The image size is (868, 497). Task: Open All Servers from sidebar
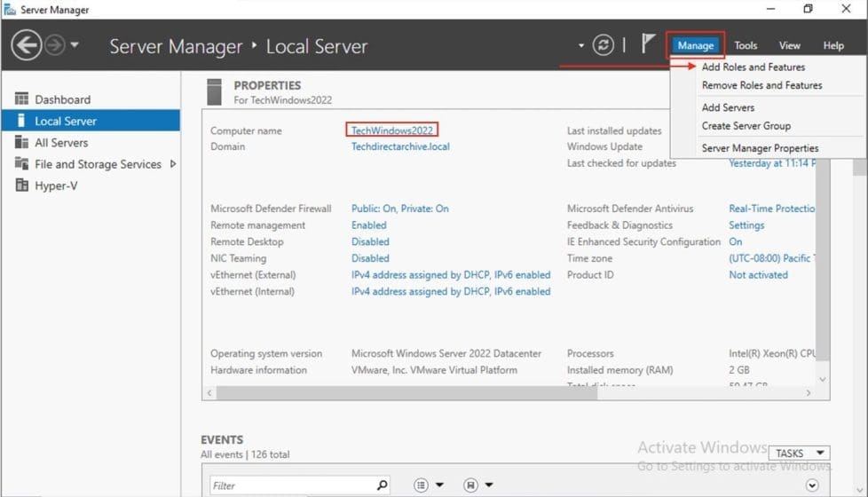61,142
